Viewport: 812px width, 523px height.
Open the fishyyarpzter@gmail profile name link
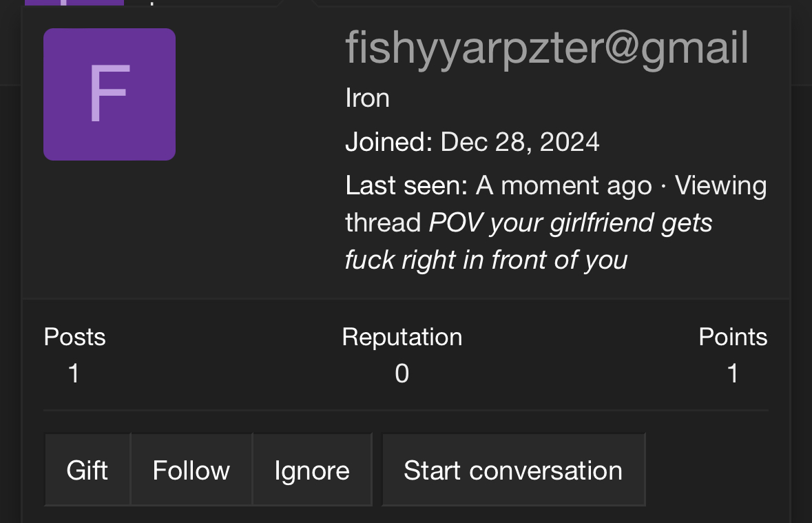click(547, 48)
